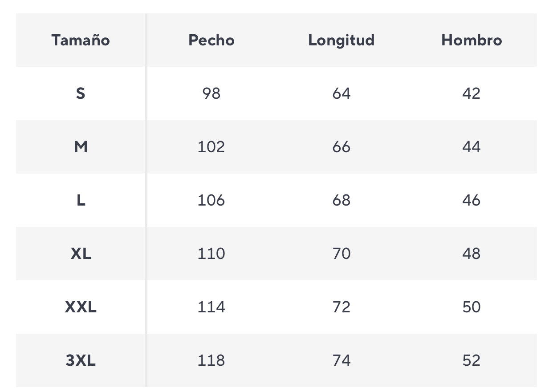Click the Hombro value 52
The image size is (553, 392).
point(472,360)
